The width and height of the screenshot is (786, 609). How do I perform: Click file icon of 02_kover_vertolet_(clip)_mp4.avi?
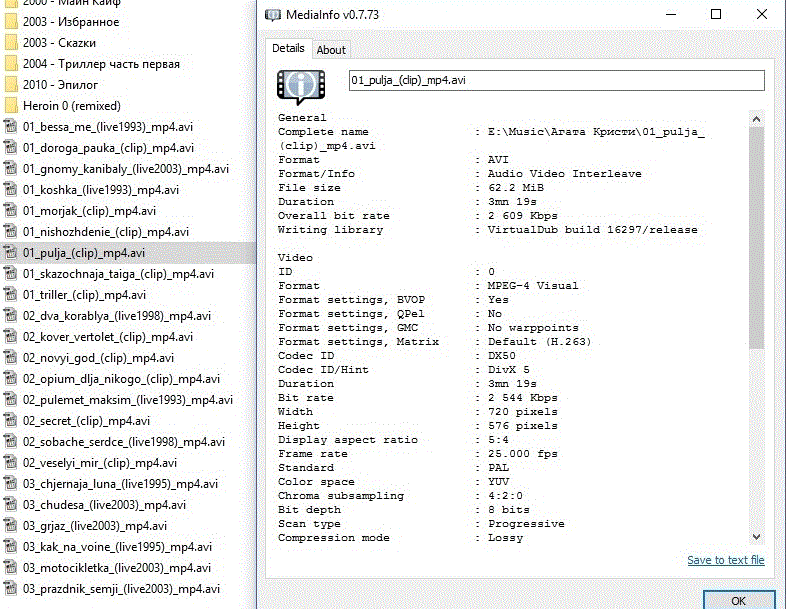(x=11, y=337)
